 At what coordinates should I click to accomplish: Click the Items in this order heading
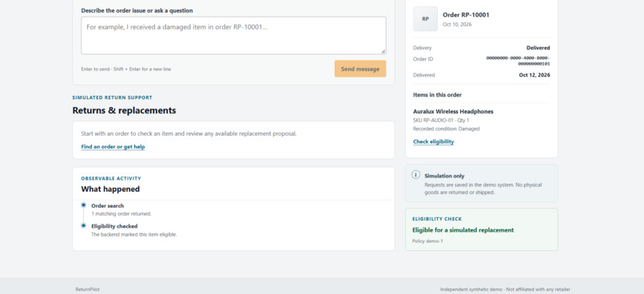pyautogui.click(x=437, y=95)
